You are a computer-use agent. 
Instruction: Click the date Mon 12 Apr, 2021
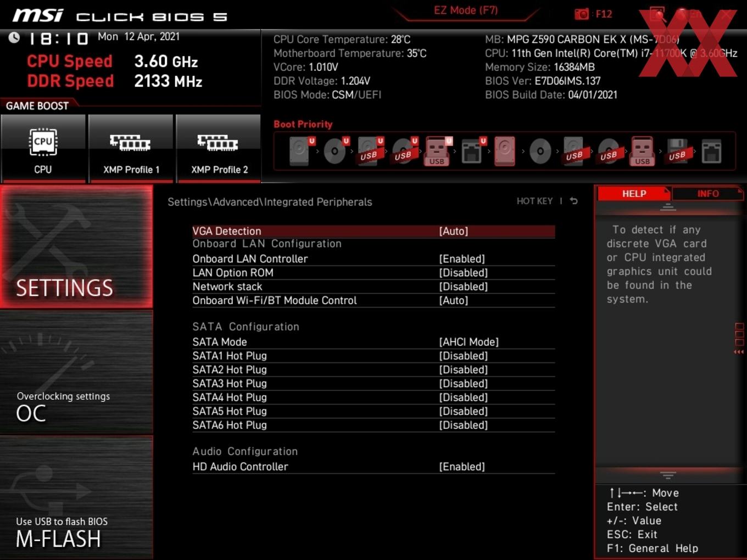point(138,36)
